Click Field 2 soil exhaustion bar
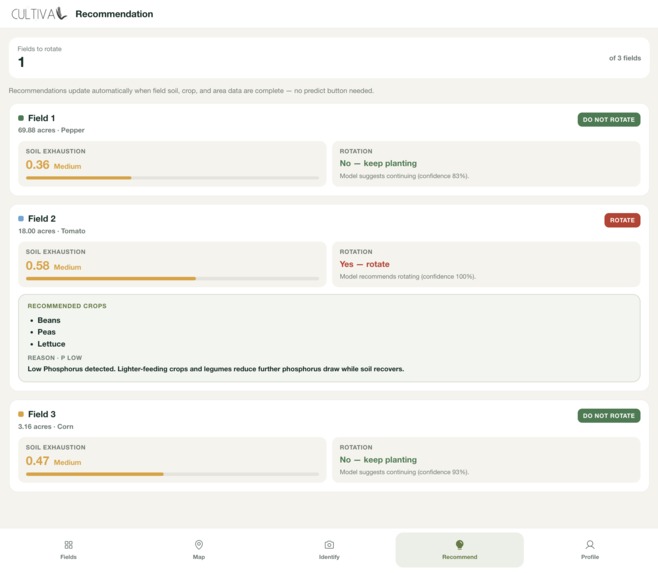Screen dimensions: 658x573 click(172, 278)
